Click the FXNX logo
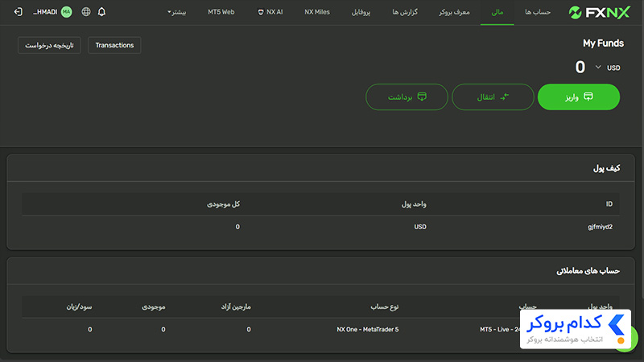Screen dimensions: 644x362 point(599,12)
